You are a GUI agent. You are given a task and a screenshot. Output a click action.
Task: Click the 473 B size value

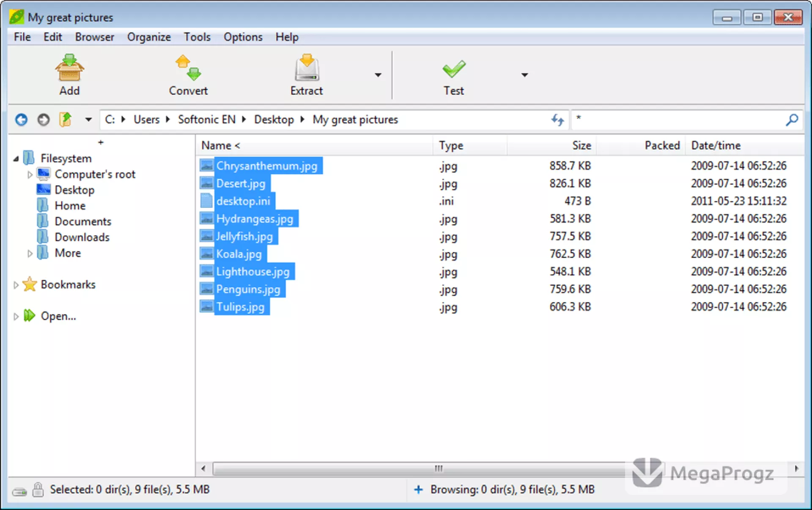tap(577, 201)
